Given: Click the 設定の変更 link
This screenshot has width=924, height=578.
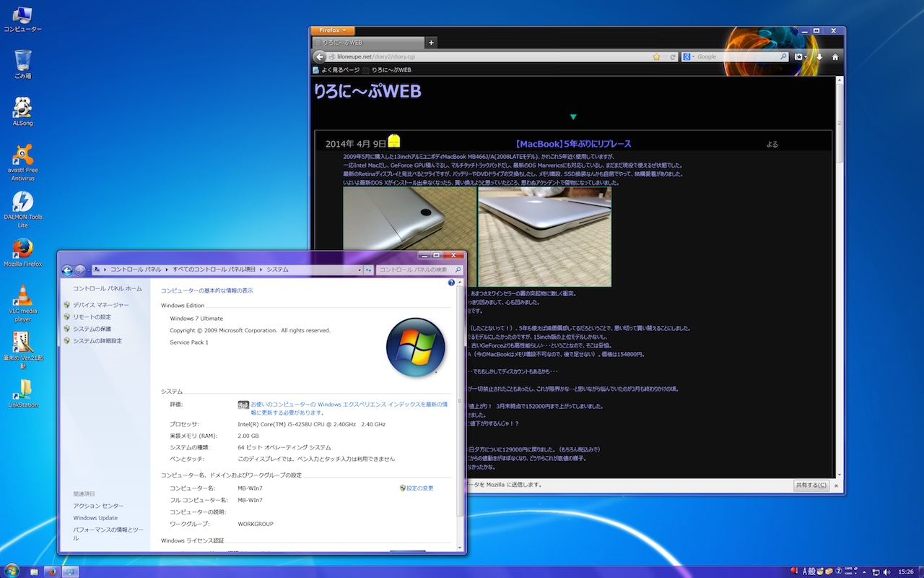Looking at the screenshot, I should 419,488.
